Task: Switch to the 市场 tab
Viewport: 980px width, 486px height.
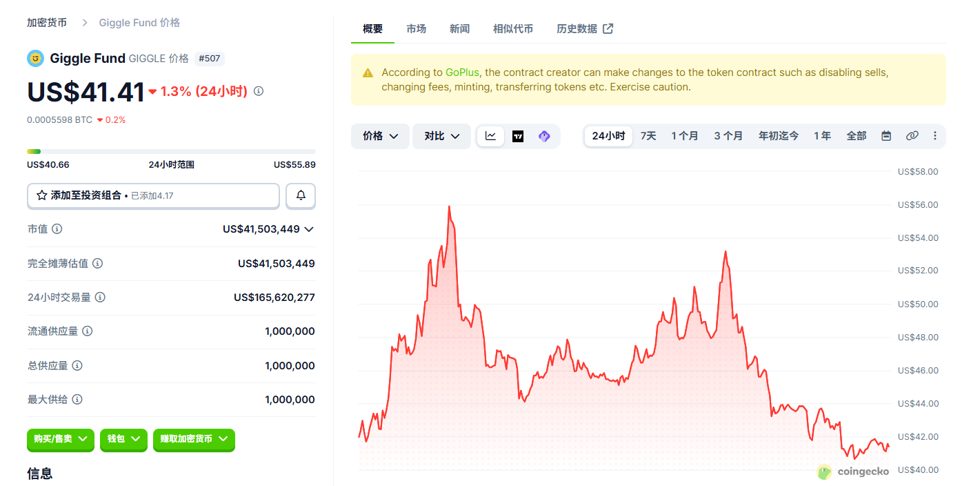Action: pyautogui.click(x=416, y=28)
